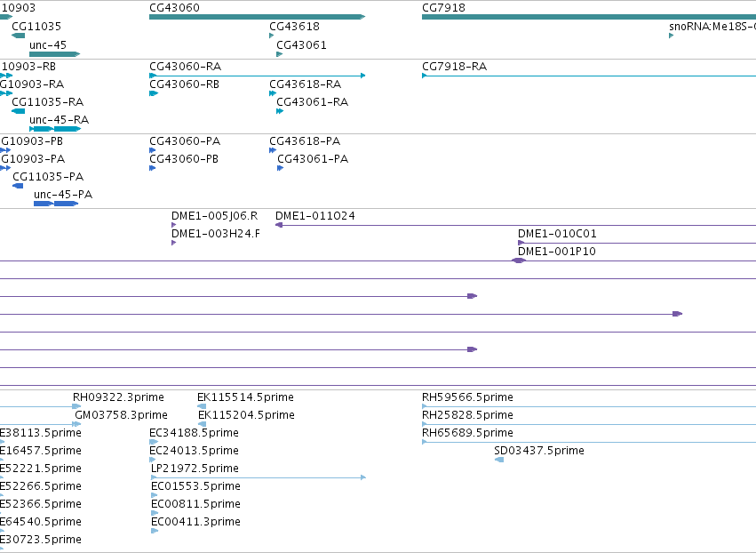Click the E52266.5prime EST label
756x553 pixels.
[41, 486]
